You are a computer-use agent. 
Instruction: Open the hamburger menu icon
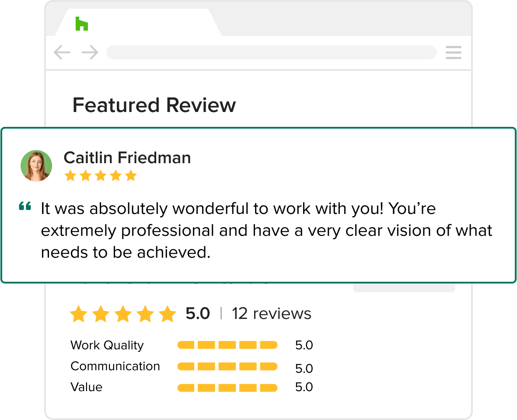pos(454,52)
